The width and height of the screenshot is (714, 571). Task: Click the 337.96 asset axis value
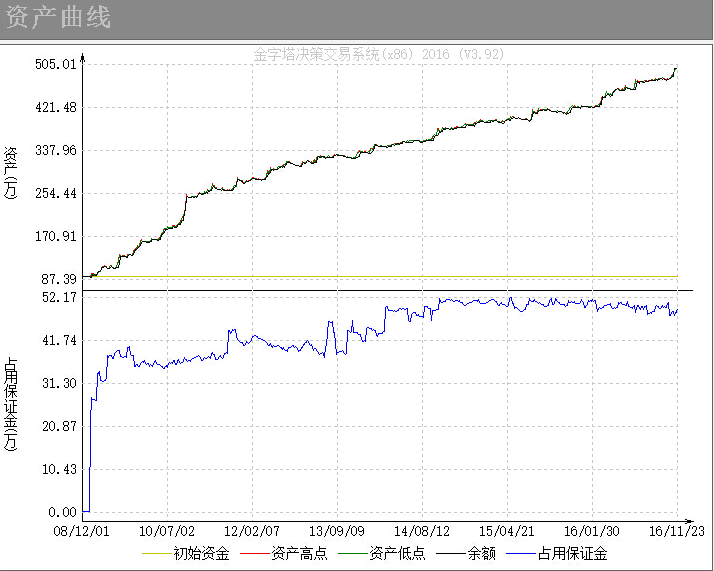click(56, 150)
